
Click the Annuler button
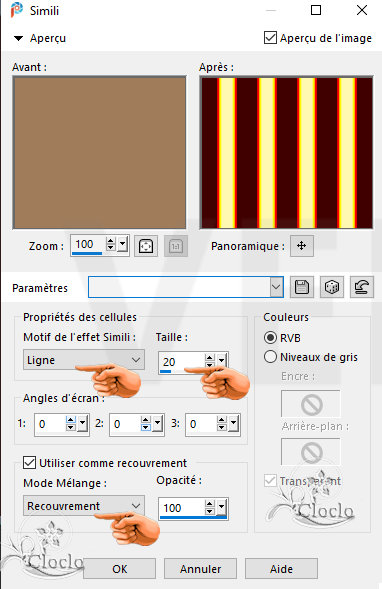point(201,569)
